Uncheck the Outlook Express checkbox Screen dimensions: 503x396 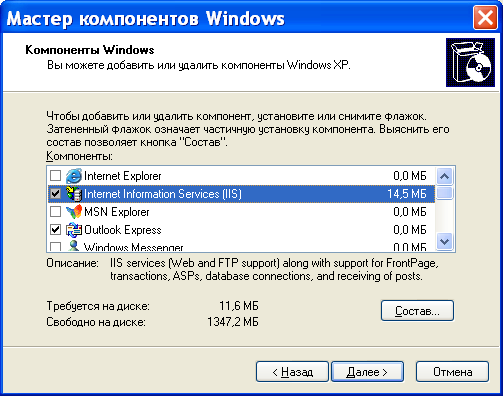(x=55, y=229)
